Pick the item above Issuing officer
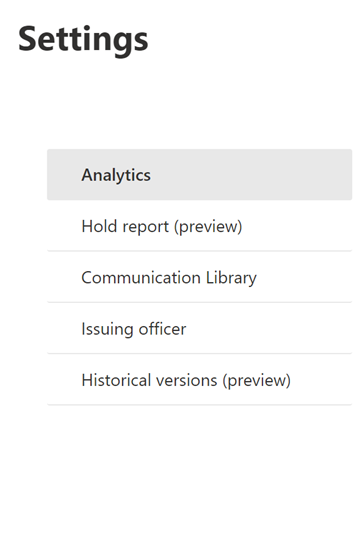The width and height of the screenshot is (362, 549). click(200, 277)
